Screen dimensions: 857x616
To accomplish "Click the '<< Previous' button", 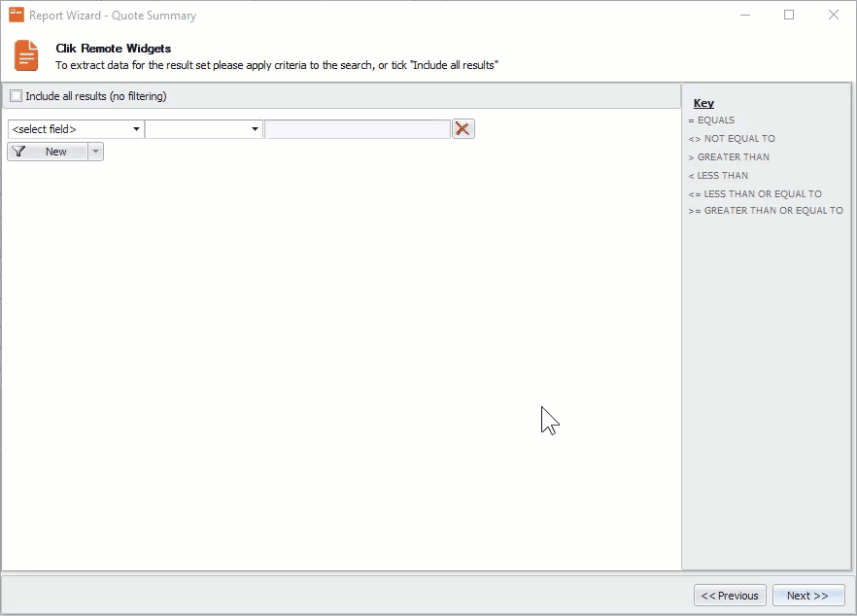I will (730, 595).
